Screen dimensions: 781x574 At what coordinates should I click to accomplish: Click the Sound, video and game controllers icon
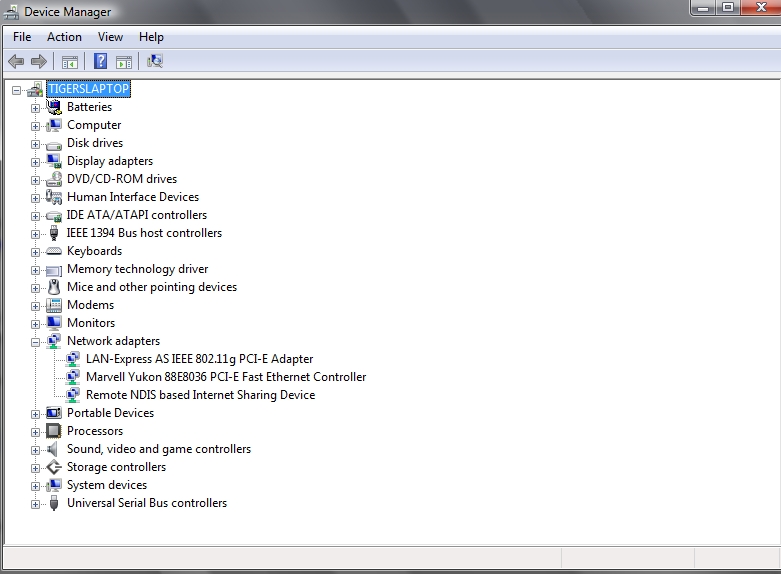click(53, 449)
